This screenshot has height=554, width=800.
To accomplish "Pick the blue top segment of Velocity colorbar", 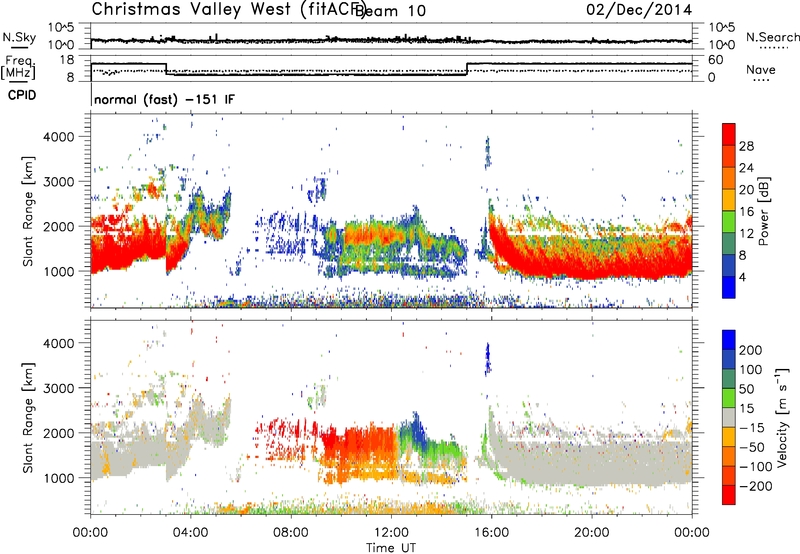I will [x=729, y=340].
